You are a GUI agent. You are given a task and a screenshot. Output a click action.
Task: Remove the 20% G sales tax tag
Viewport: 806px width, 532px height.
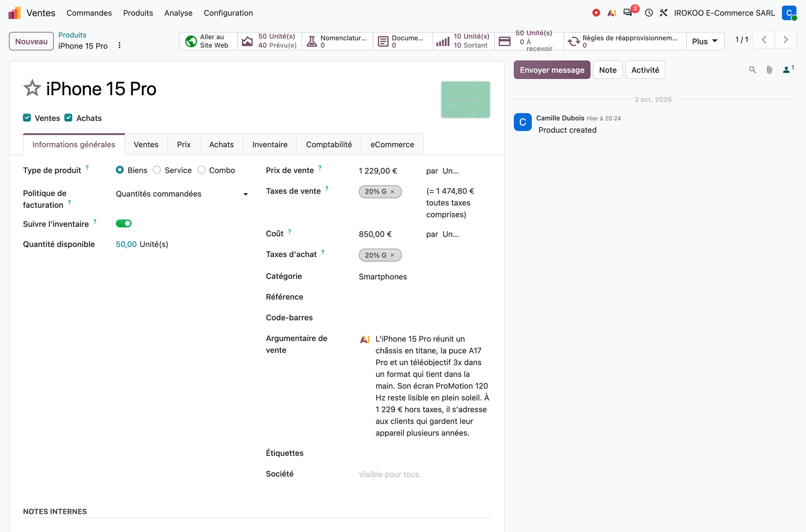click(x=393, y=192)
